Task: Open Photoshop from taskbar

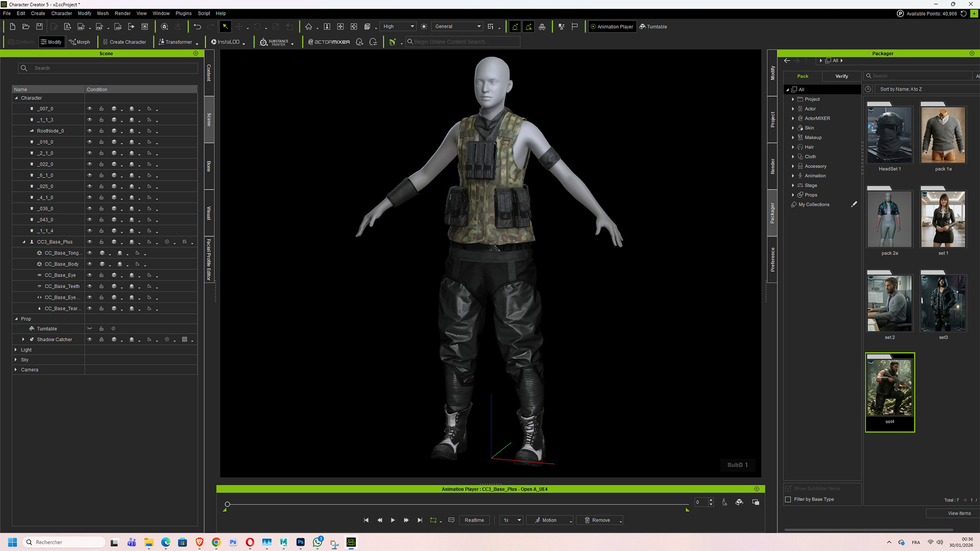Action: click(301, 542)
